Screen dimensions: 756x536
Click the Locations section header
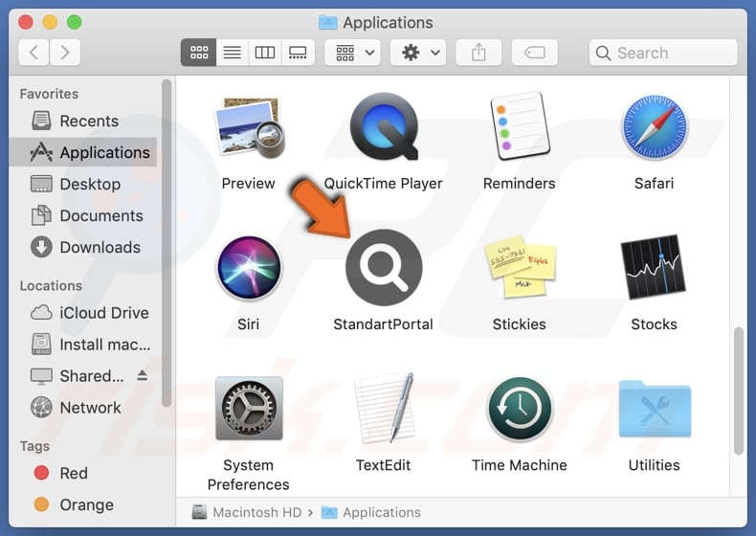click(51, 285)
